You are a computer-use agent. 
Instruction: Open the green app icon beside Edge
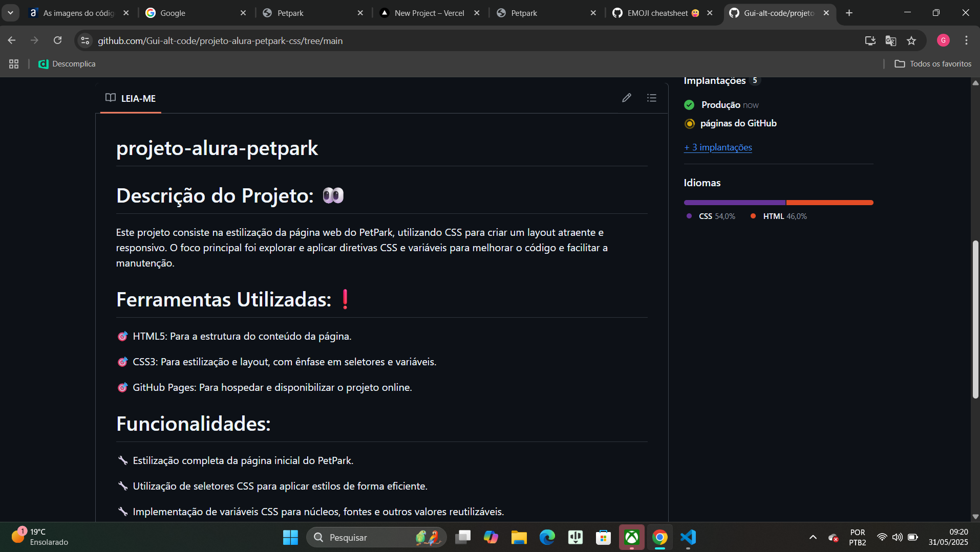click(x=576, y=537)
